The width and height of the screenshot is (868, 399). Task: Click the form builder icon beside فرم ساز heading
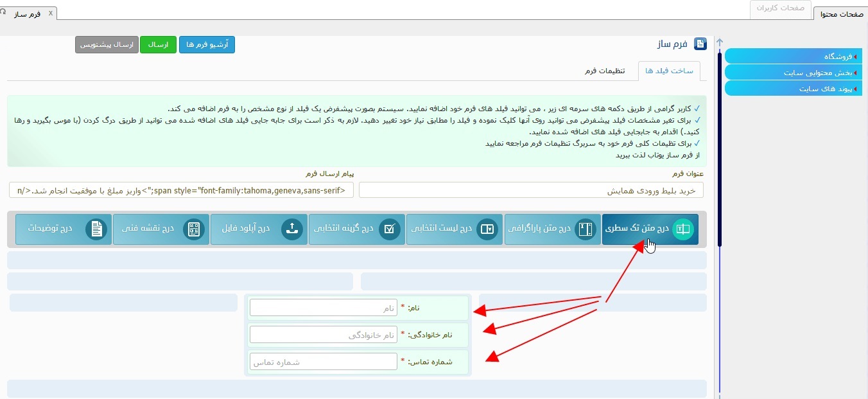pos(700,44)
